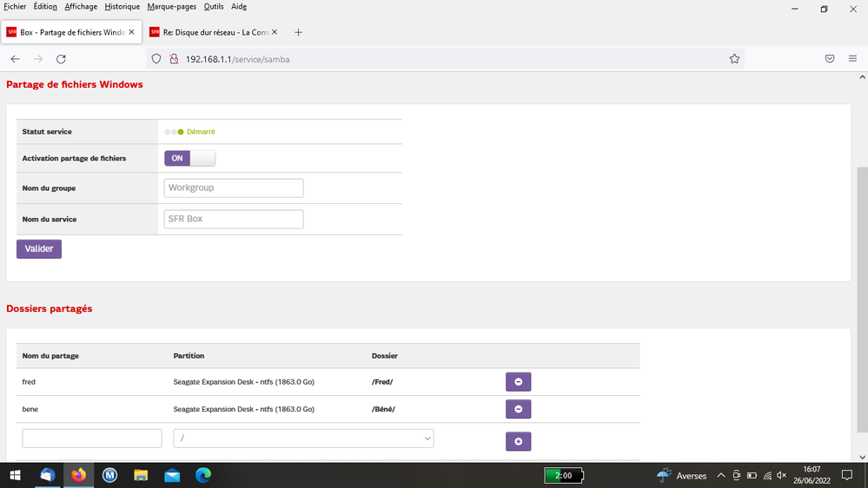Remove the bene shared folder
The height and width of the screenshot is (488, 868).
(518, 409)
